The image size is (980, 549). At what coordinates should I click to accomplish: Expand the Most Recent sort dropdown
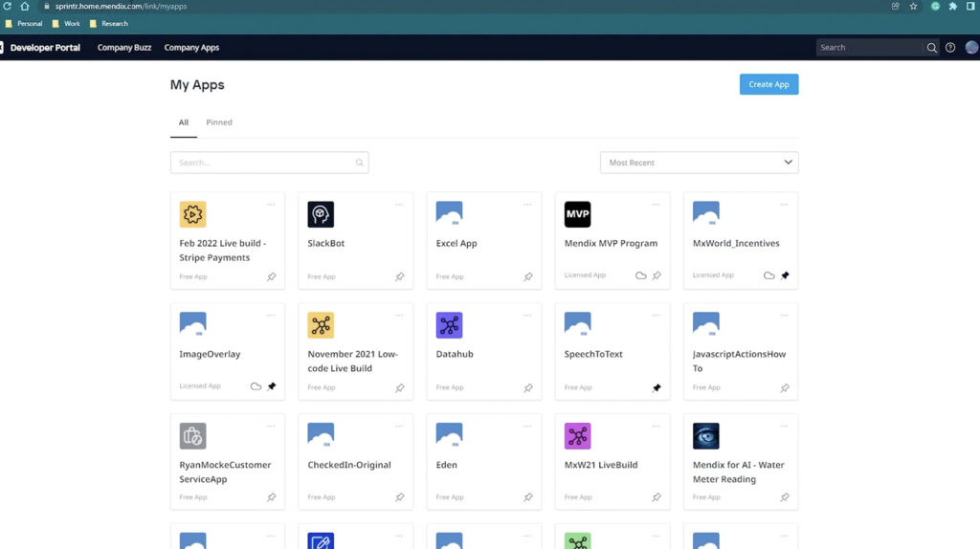(699, 163)
